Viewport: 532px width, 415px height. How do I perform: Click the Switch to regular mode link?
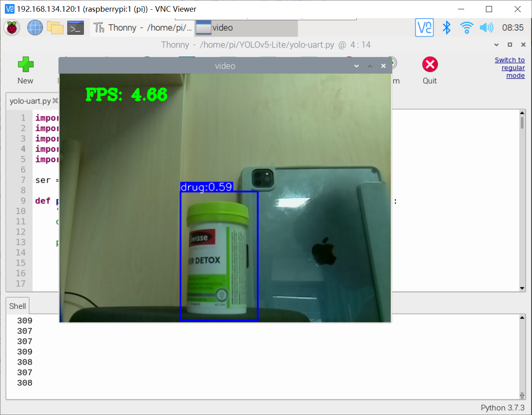click(510, 68)
